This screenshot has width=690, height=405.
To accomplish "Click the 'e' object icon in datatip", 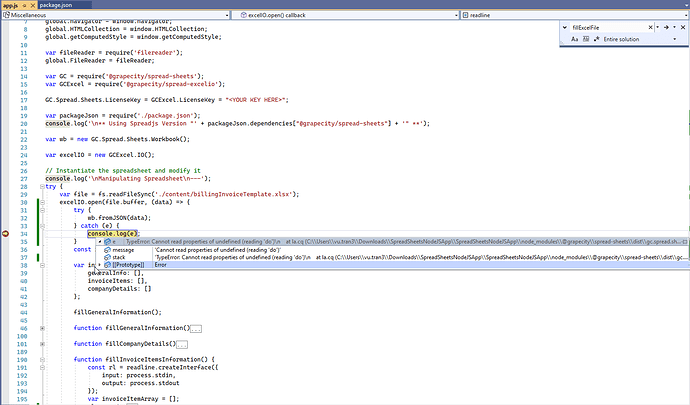I will pyautogui.click(x=107, y=242).
